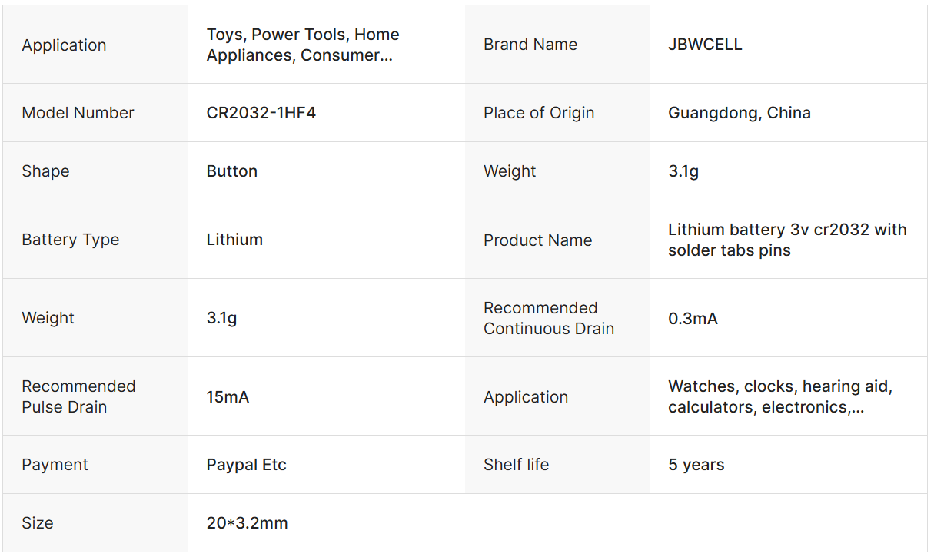
Task: Select the 'Recommended Continuous Drain' label
Action: coord(549,318)
